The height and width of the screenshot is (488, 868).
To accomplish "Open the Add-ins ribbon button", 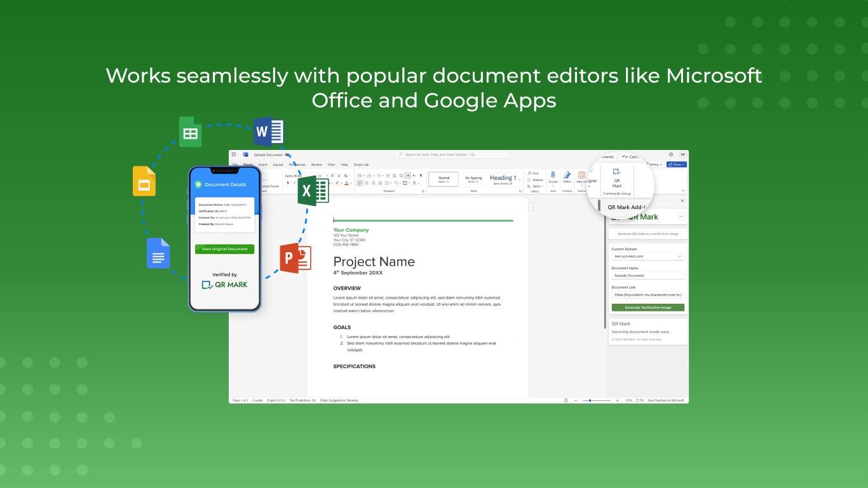I will pos(581,177).
